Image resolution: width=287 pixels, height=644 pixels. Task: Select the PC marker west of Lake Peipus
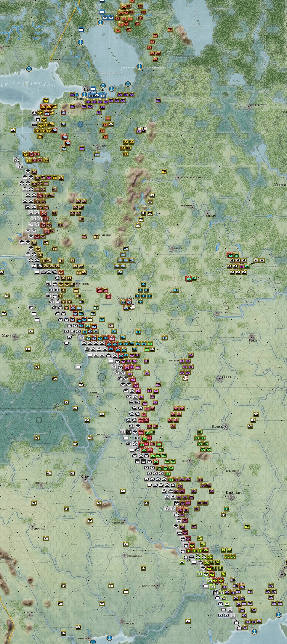pos(13,130)
